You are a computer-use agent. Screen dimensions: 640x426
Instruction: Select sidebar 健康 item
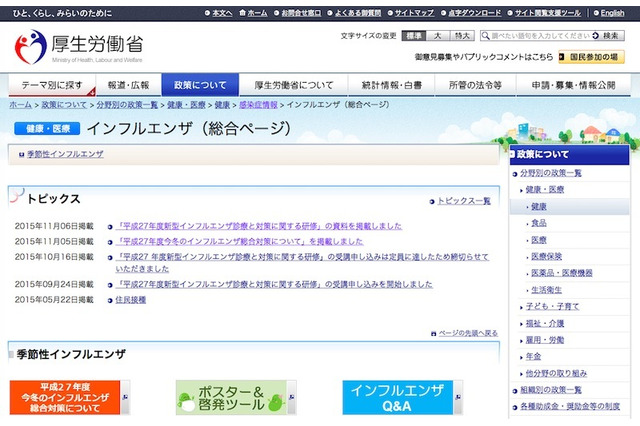tap(539, 207)
